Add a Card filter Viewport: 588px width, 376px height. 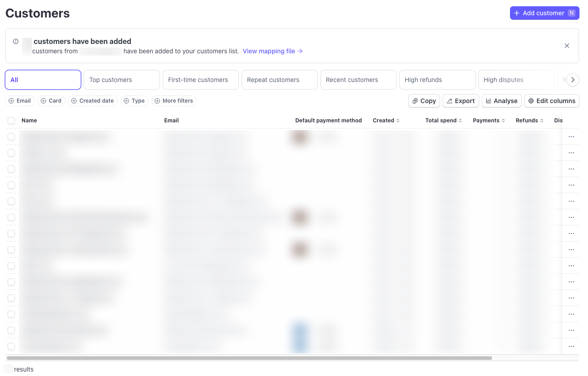pos(51,101)
